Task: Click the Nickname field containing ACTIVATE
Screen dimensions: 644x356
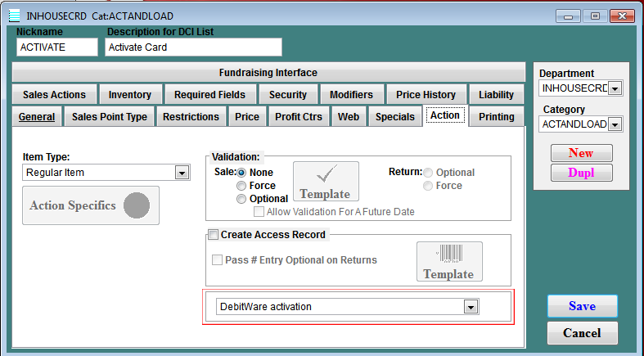Action: click(57, 47)
